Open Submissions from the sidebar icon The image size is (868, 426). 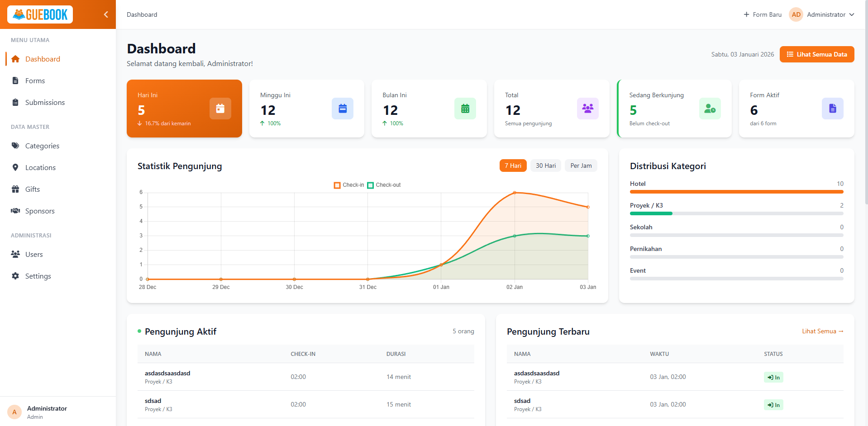(15, 102)
